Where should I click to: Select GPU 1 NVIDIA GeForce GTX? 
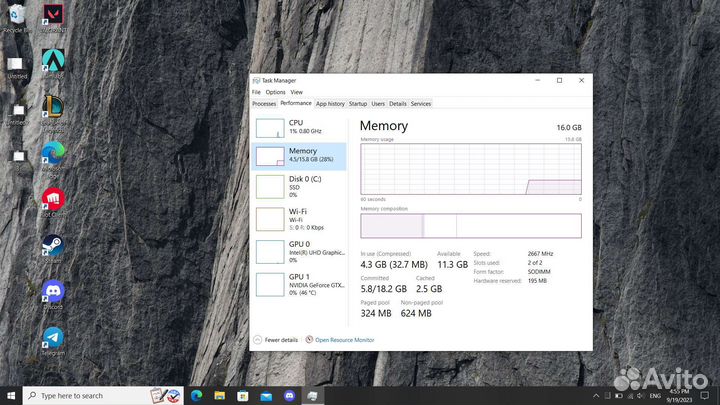click(x=299, y=284)
